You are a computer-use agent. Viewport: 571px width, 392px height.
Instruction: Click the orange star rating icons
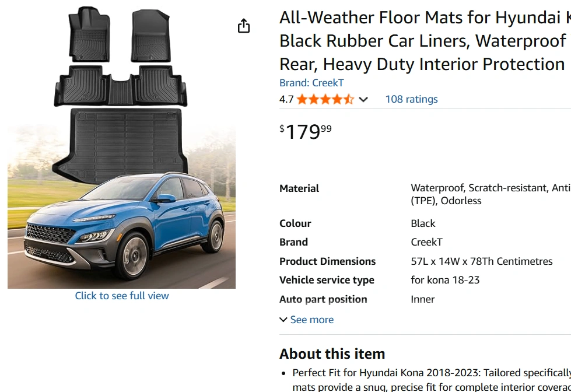coord(325,99)
